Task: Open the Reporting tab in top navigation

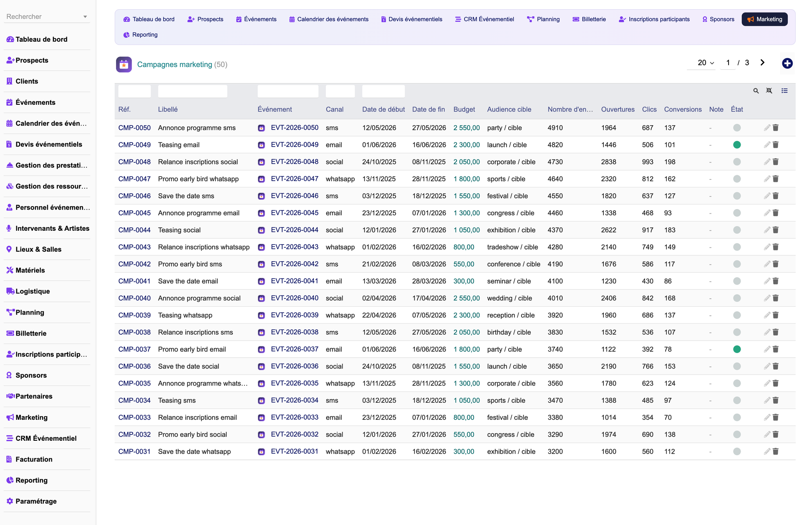Action: (141, 35)
